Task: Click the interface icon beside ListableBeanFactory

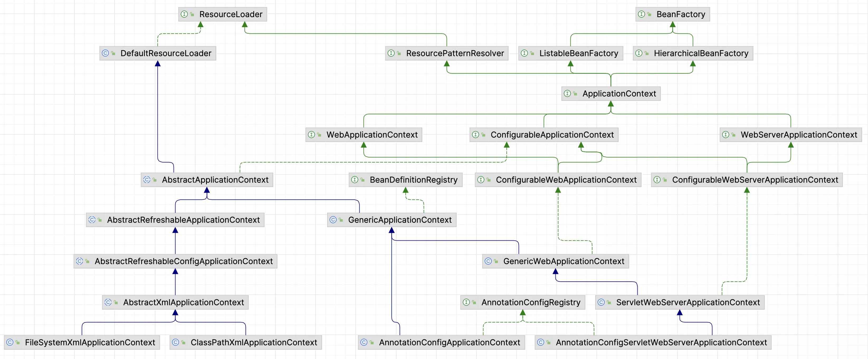Action: point(524,53)
